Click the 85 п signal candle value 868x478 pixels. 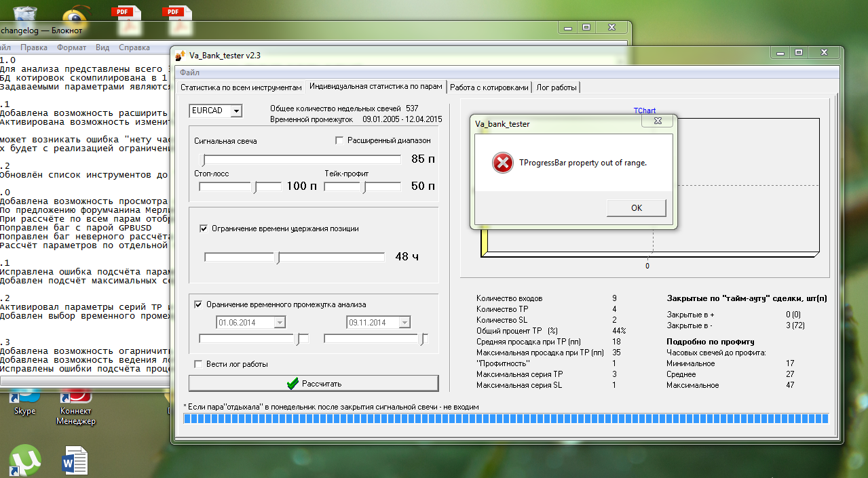pyautogui.click(x=423, y=159)
